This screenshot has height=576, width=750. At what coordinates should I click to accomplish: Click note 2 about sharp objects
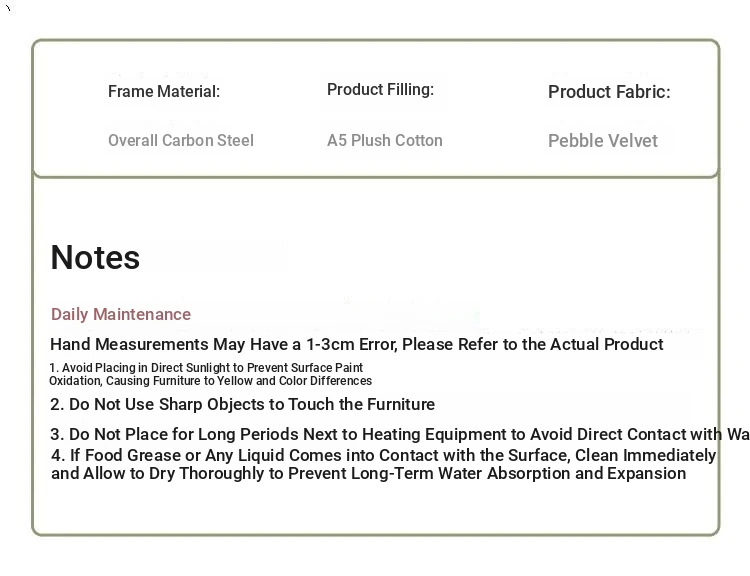click(x=243, y=404)
